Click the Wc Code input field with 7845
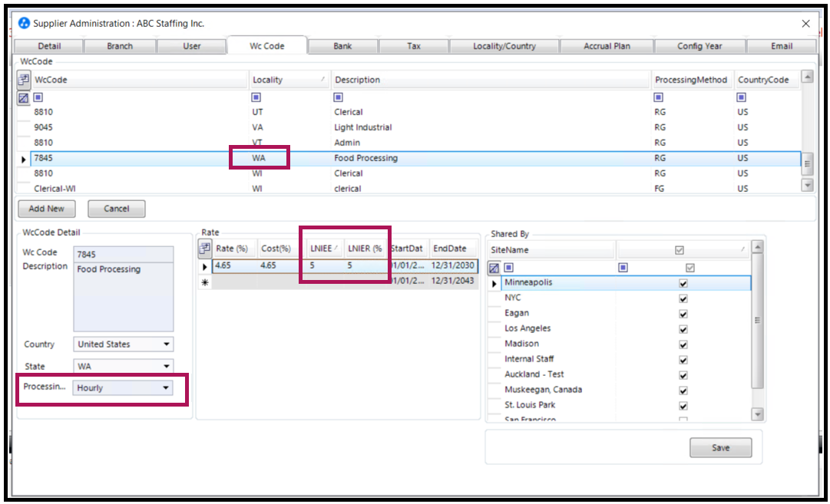Image resolution: width=830 pixels, height=504 pixels. click(124, 255)
